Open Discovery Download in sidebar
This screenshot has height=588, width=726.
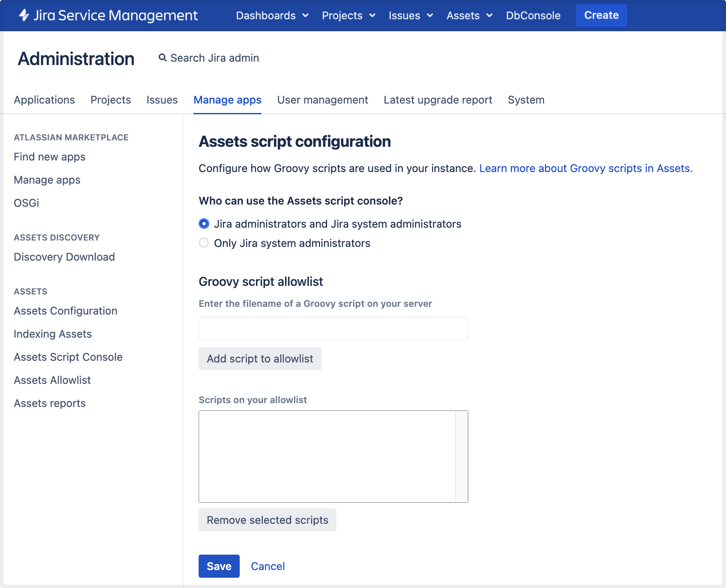(64, 257)
